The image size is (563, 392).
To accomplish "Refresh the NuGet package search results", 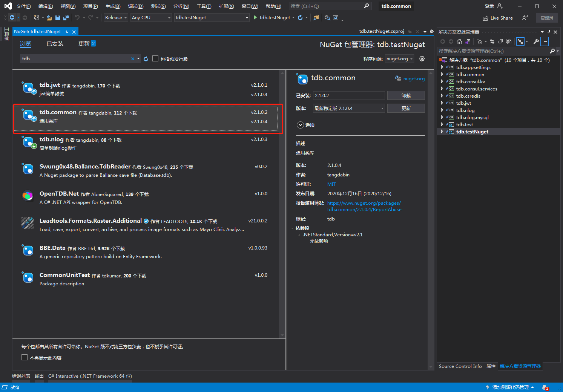I will (146, 59).
